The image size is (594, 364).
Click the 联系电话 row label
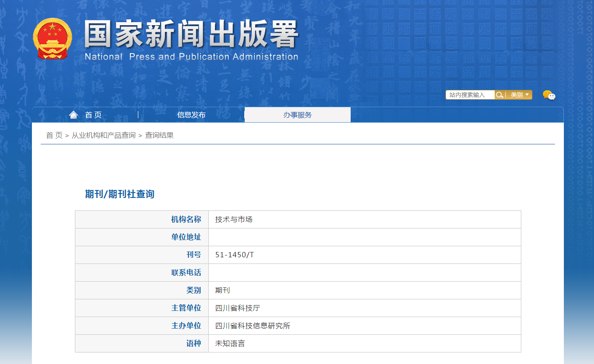pyautogui.click(x=186, y=272)
